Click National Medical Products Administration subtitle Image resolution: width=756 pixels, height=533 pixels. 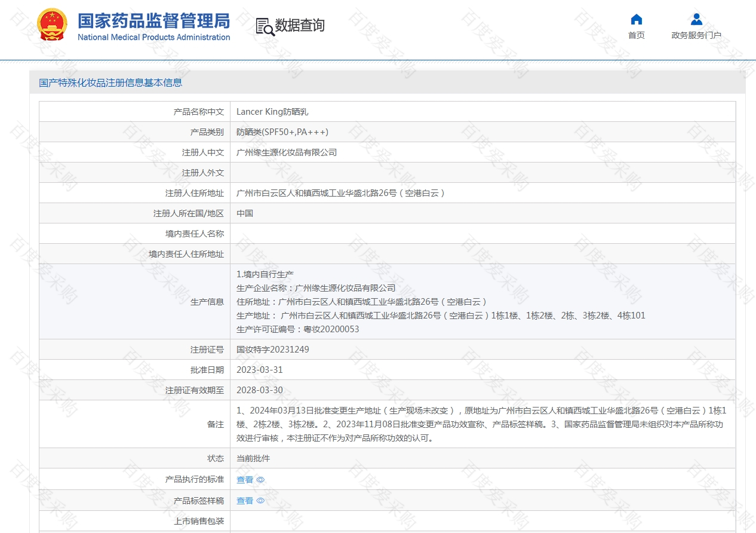coord(154,37)
